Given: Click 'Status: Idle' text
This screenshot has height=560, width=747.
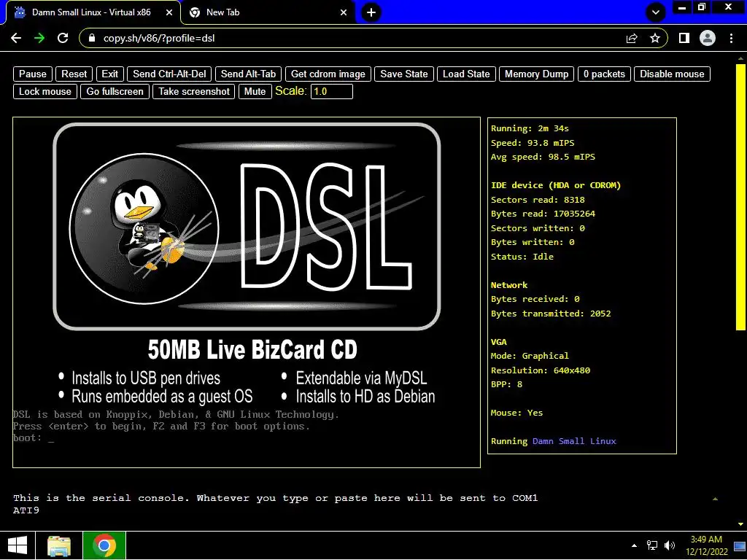Looking at the screenshot, I should click(522, 257).
